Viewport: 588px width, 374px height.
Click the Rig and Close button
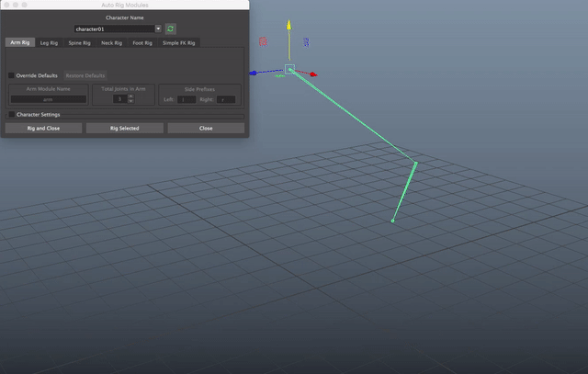[x=43, y=129]
